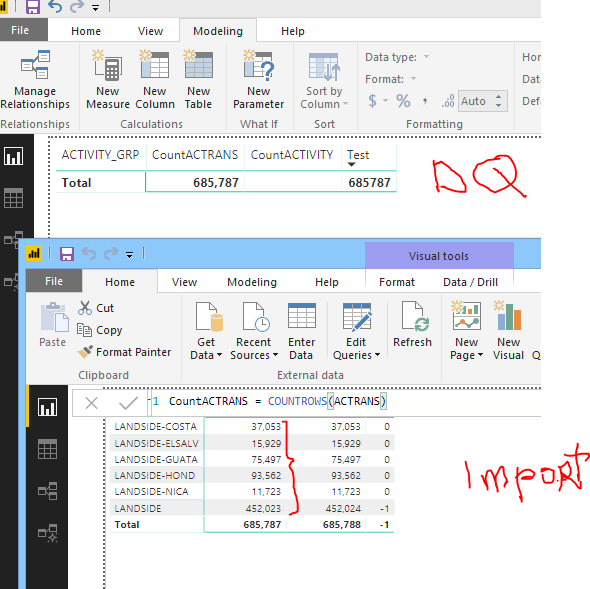590x589 pixels.
Task: Insert a New Visual
Action: click(508, 331)
